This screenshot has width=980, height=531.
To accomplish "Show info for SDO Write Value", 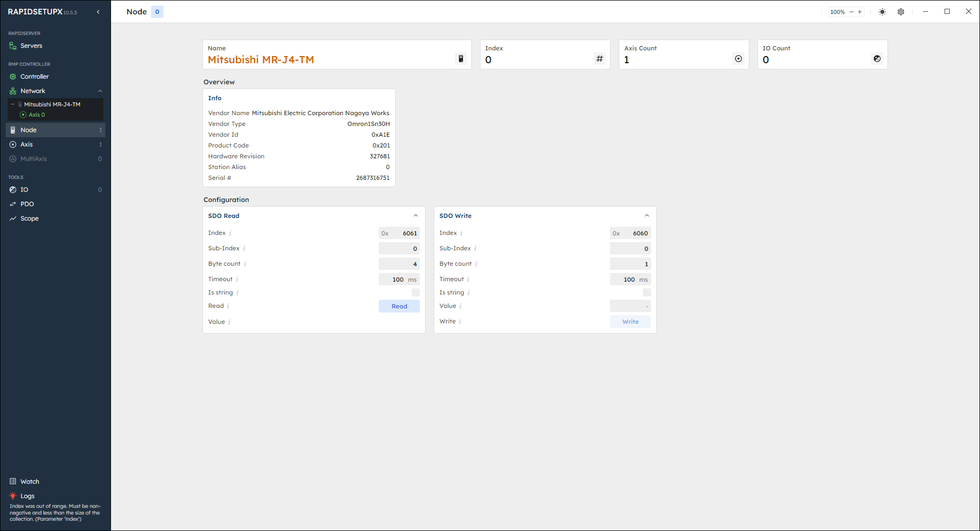I will click(460, 306).
